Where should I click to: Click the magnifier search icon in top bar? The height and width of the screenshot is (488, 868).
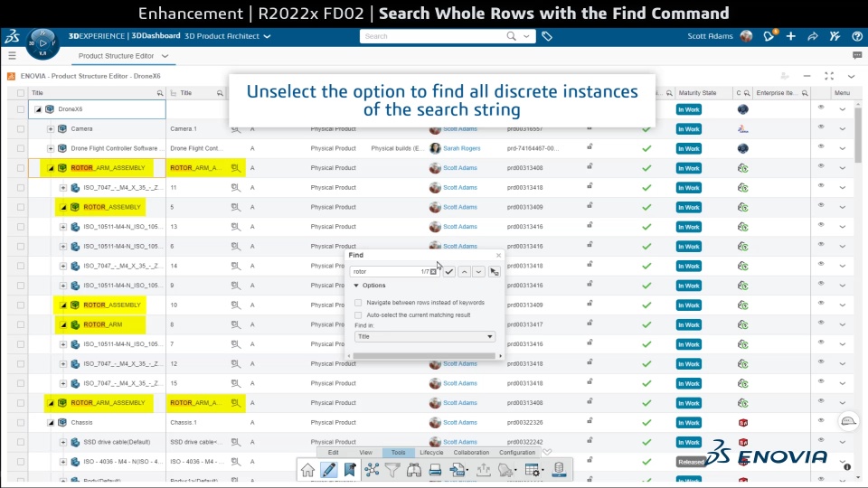[x=511, y=36]
